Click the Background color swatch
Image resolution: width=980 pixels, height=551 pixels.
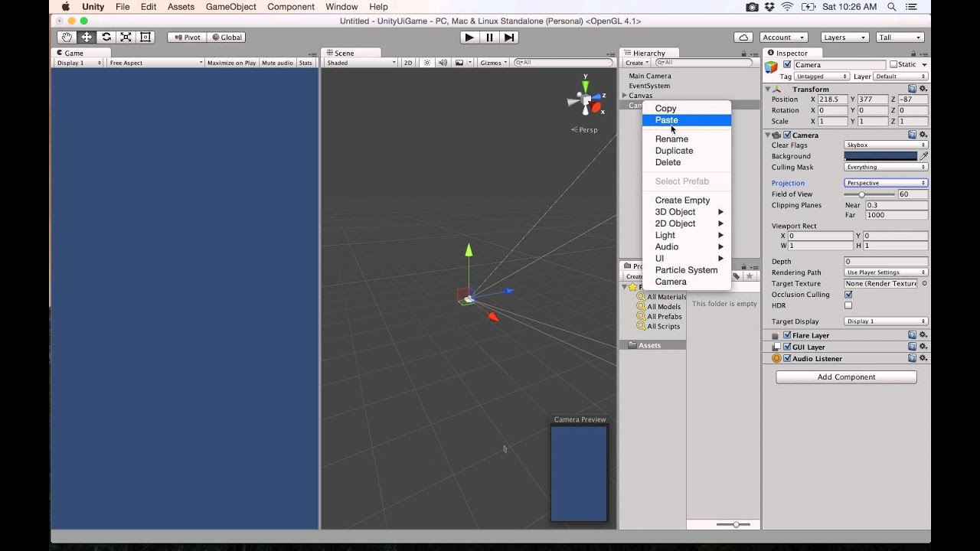[880, 156]
